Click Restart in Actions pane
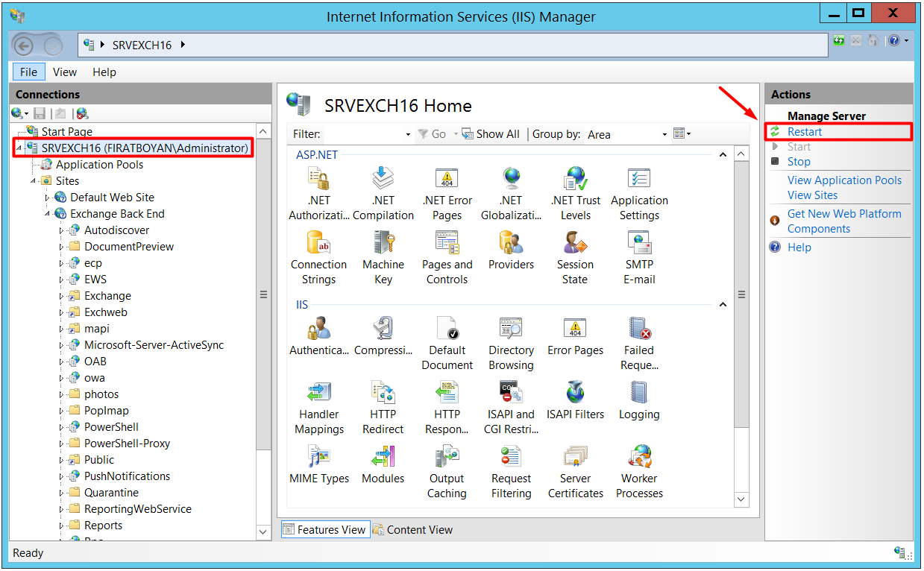 coord(805,132)
